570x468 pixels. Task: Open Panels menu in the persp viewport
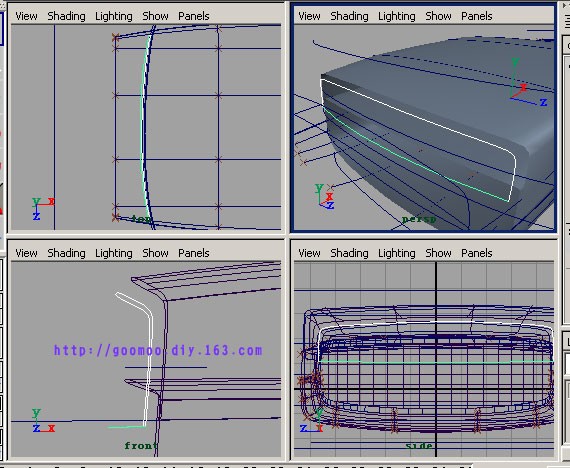(x=477, y=16)
